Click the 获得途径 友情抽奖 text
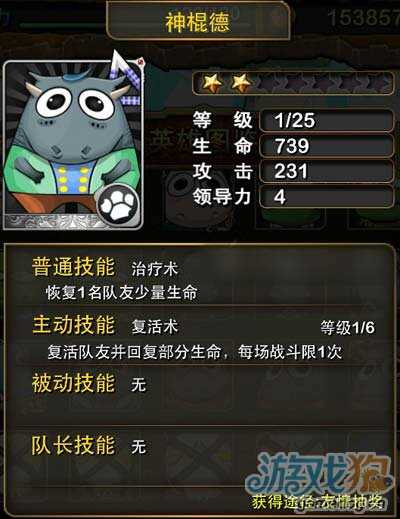400x519 pixels. click(x=317, y=503)
